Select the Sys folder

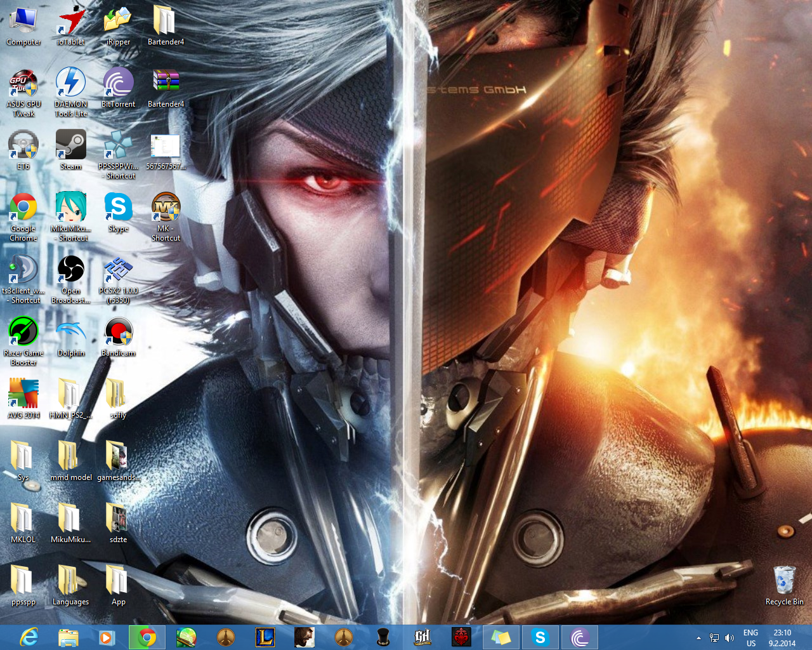[23, 461]
